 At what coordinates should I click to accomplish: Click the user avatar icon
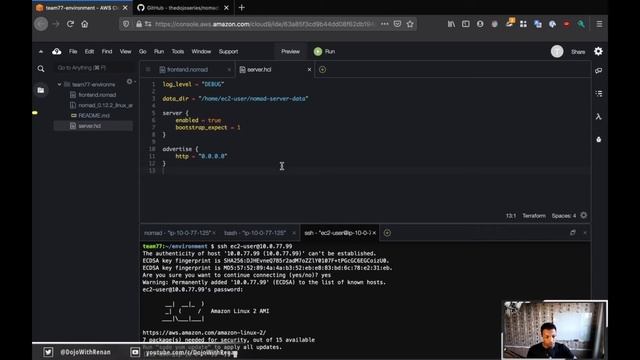(x=557, y=51)
